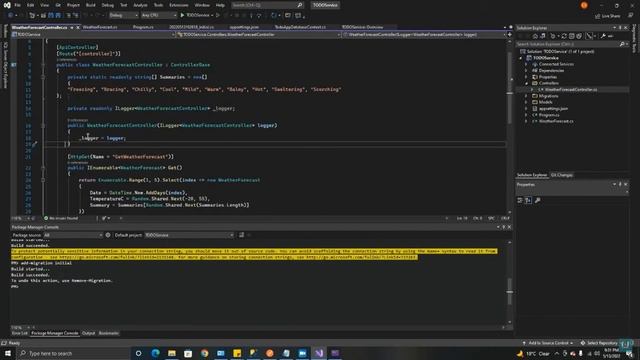Click the Categorized icon in Properties panel
Image resolution: width=640 pixels, height=360 pixels.
click(x=520, y=200)
